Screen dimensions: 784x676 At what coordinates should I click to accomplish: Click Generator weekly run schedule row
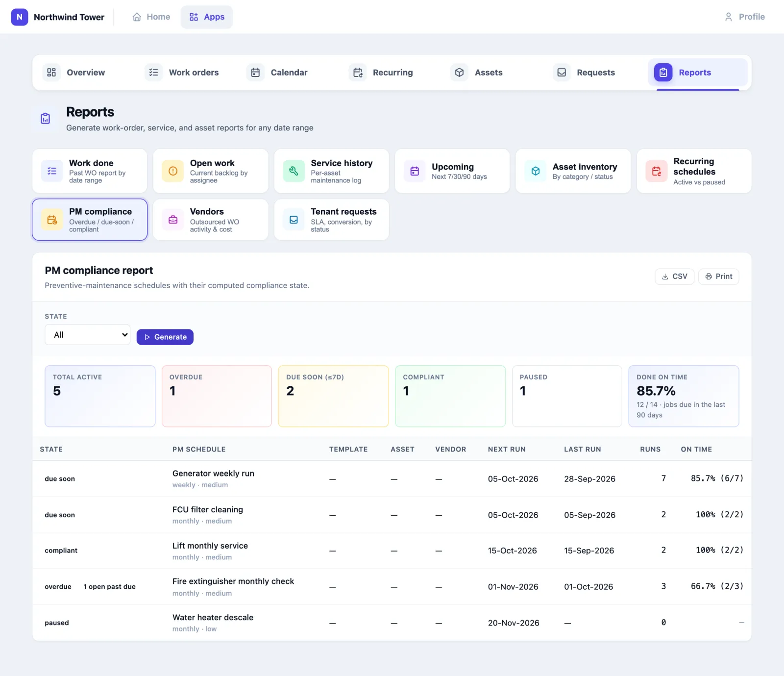(392, 479)
